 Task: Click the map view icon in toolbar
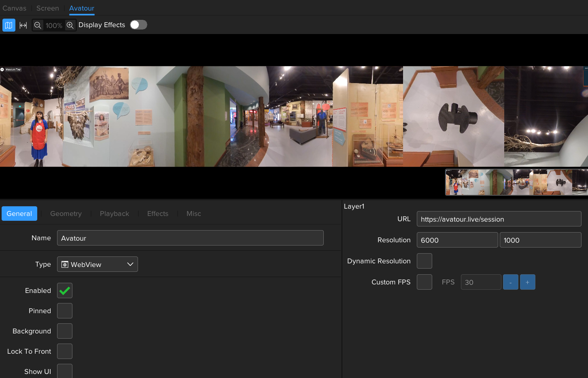8,25
